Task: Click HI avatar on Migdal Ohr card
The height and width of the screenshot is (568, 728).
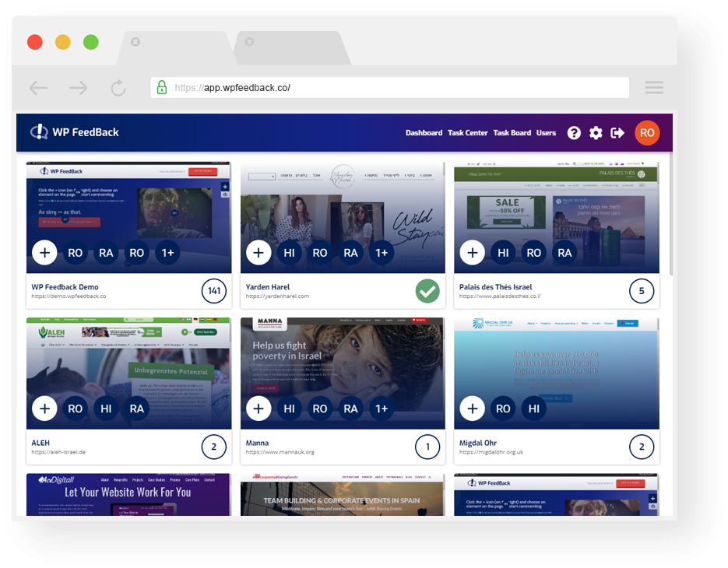Action: [x=534, y=408]
